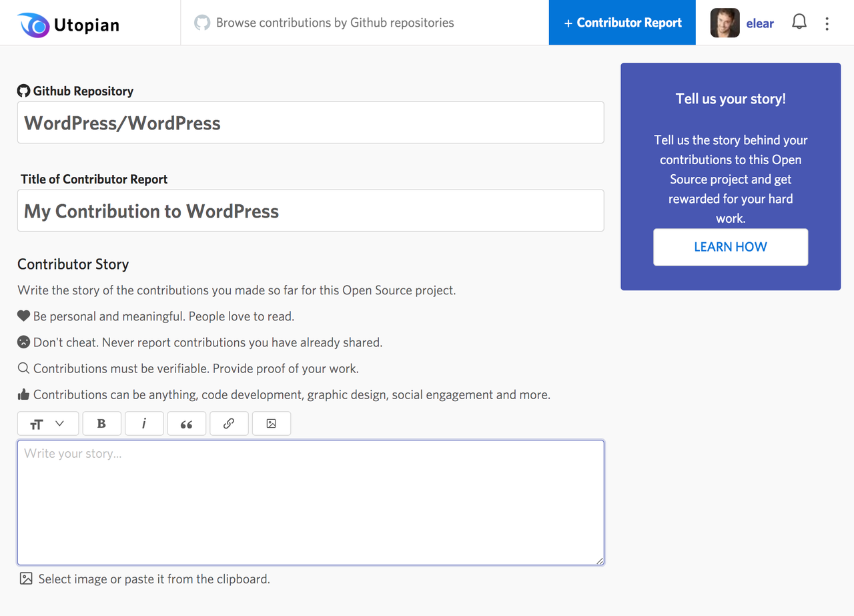The width and height of the screenshot is (854, 616).
Task: Click the GitHub icon in search bar
Action: coord(202,23)
